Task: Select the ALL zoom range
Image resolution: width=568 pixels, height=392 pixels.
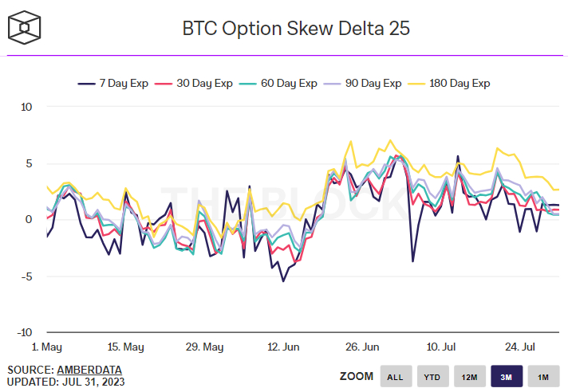Action: (396, 376)
